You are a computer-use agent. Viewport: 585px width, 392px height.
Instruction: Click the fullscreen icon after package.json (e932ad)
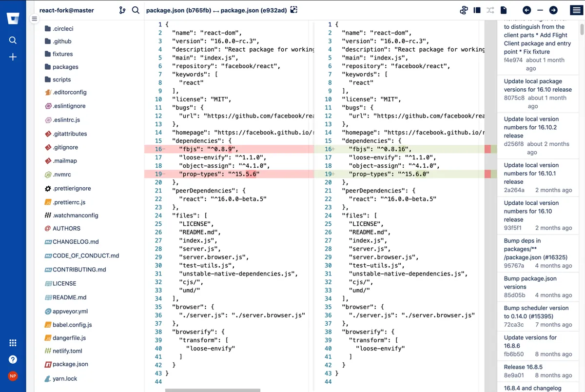[x=293, y=10]
